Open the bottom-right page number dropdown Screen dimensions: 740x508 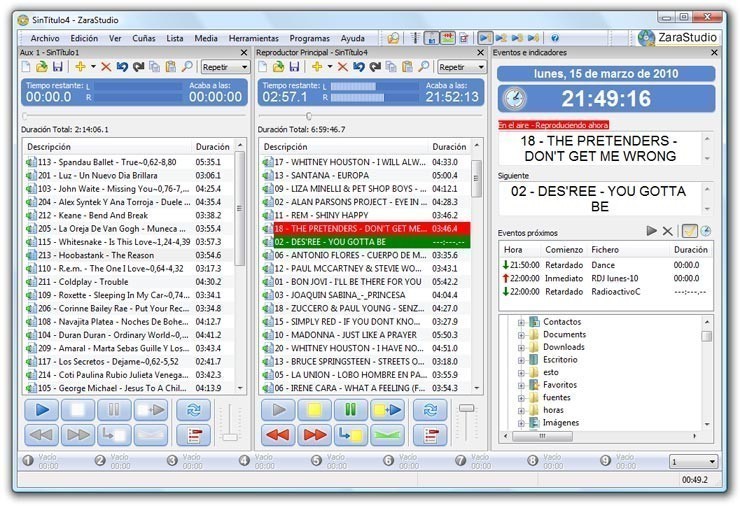[x=692, y=462]
